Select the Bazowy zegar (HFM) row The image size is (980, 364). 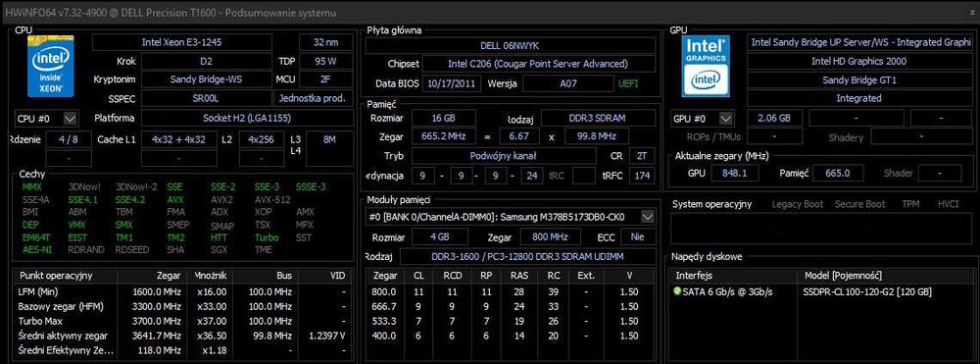182,306
